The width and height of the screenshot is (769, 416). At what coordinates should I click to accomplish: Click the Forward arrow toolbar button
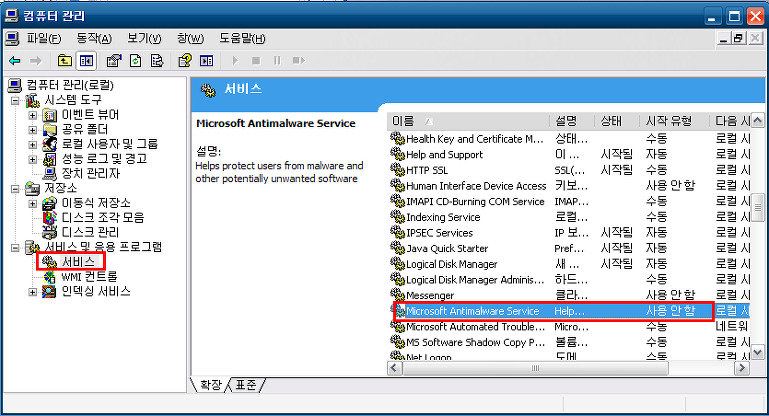click(35, 60)
